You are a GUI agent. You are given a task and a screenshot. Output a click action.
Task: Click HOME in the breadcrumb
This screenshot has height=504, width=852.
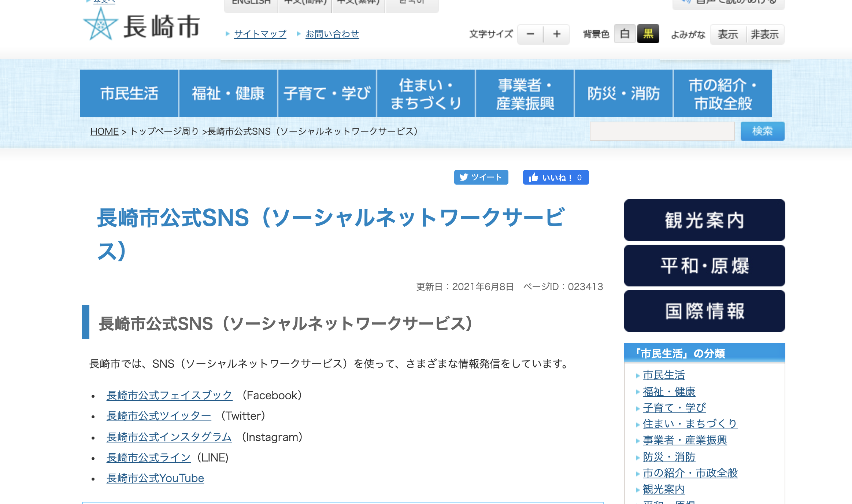pos(104,131)
